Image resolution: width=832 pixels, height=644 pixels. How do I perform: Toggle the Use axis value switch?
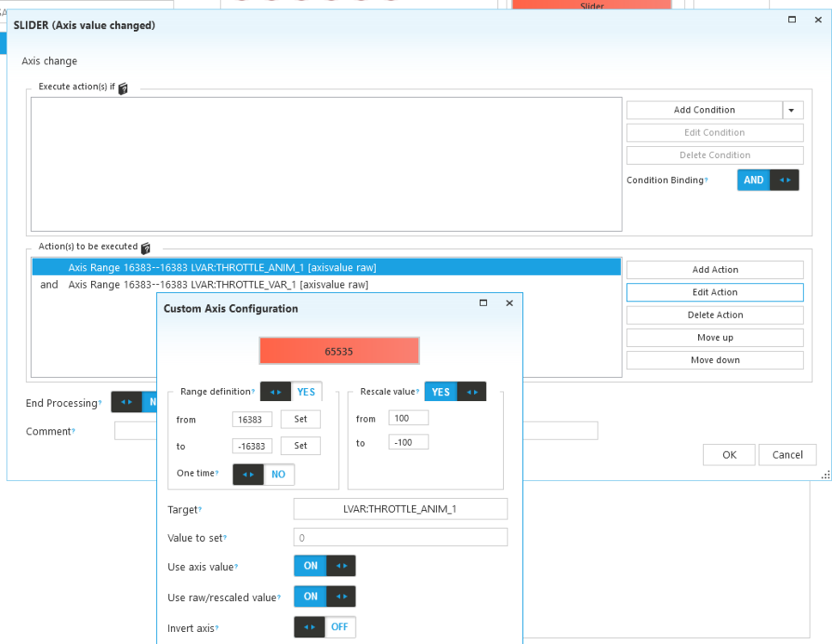pos(325,566)
